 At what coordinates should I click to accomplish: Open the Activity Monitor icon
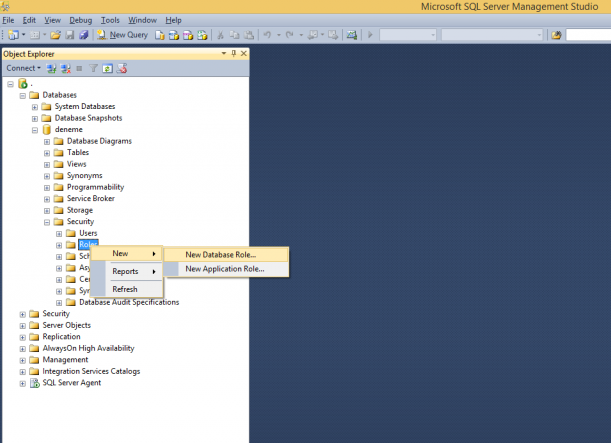351,35
